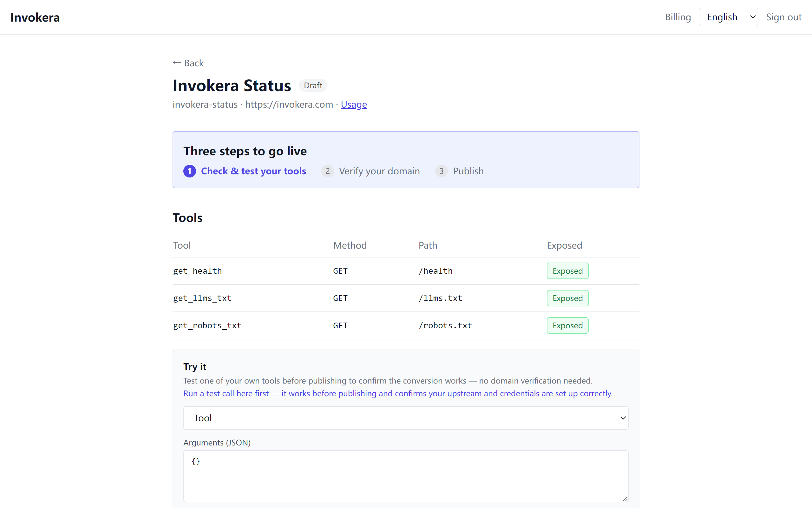Select step 3 Publish
Viewport: 812px width, 508px height.
click(459, 171)
